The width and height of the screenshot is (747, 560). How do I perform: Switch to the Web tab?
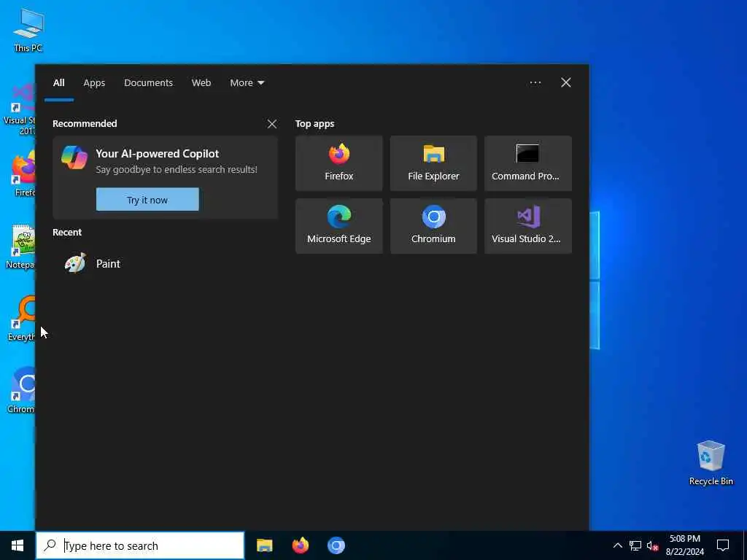201,83
